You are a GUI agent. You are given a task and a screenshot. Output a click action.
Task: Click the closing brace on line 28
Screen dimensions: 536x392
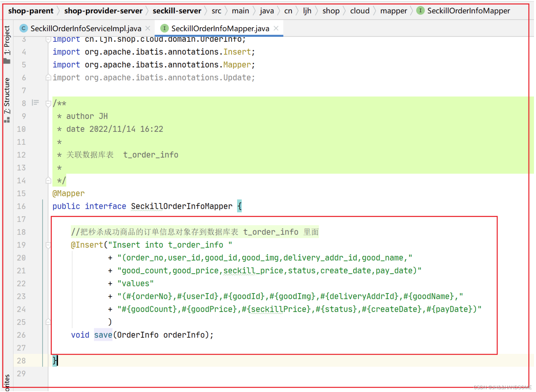(55, 360)
